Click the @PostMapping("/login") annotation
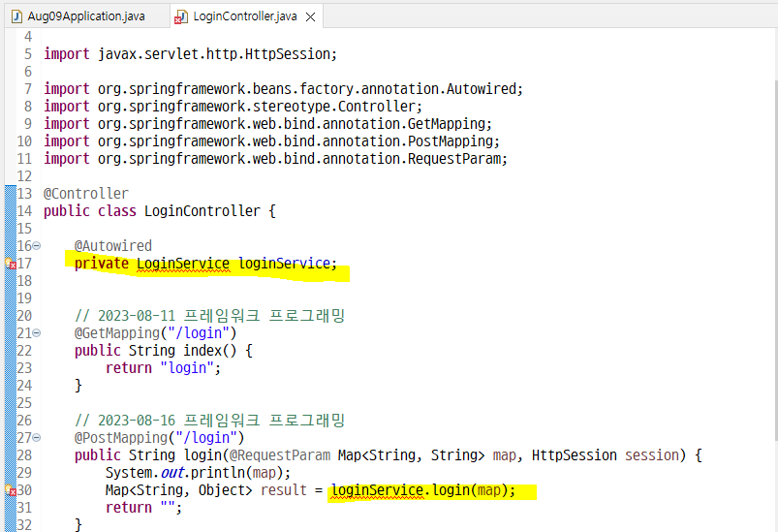778x532 pixels. click(x=160, y=438)
